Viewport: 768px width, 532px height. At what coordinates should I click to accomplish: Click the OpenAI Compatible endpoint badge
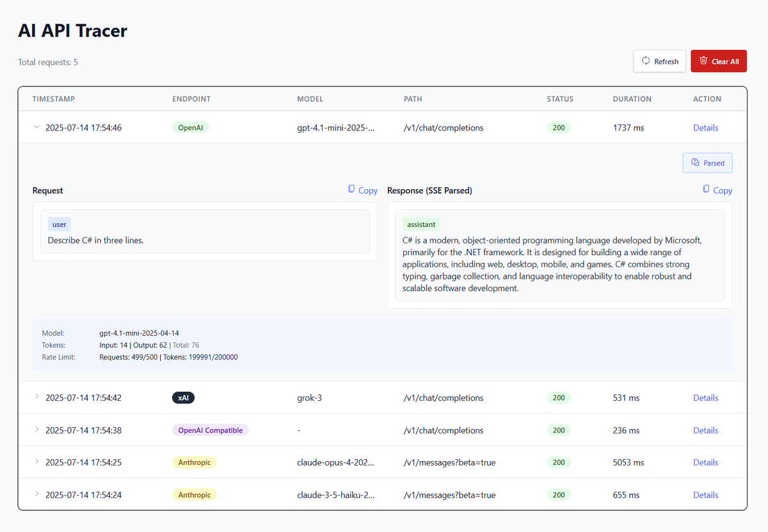click(210, 430)
